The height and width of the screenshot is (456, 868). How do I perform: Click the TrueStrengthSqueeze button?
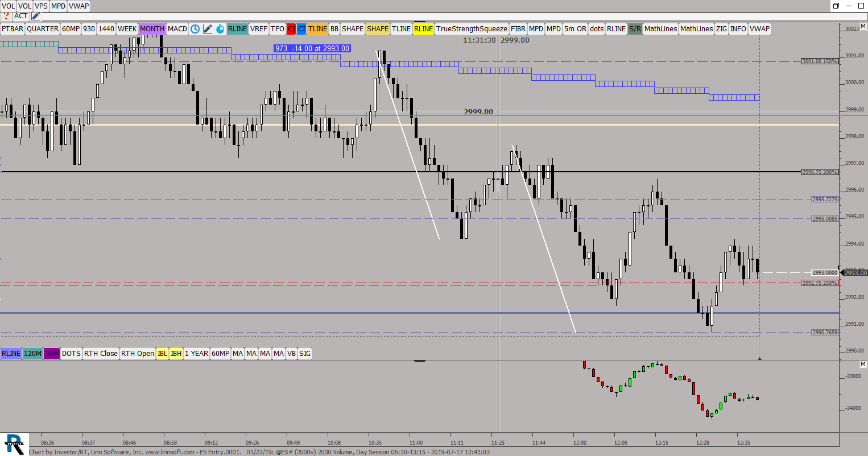click(472, 29)
